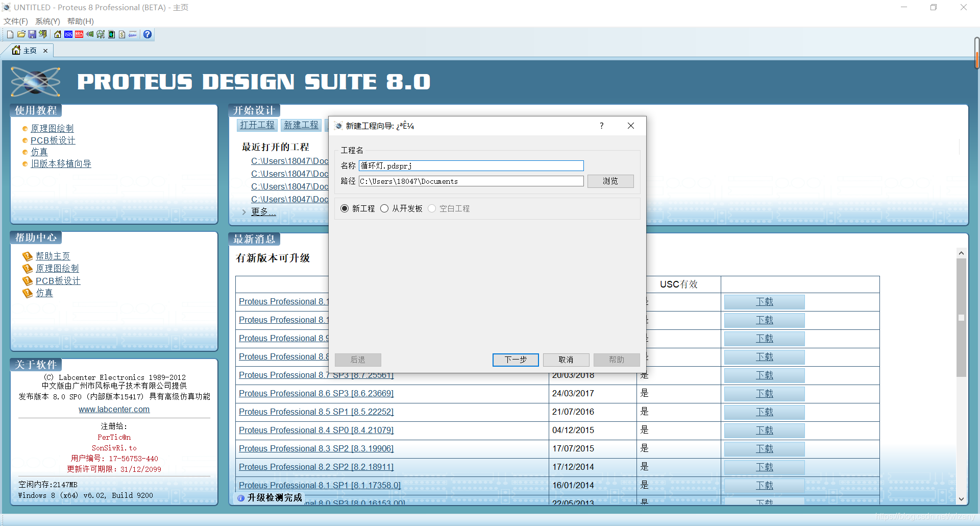The image size is (980, 526).
Task: Click into the 名称 project name field
Action: [471, 166]
